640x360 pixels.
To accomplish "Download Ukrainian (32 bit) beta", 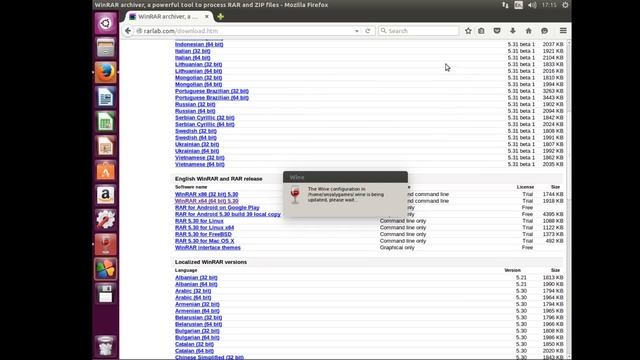I will pyautogui.click(x=197, y=144).
